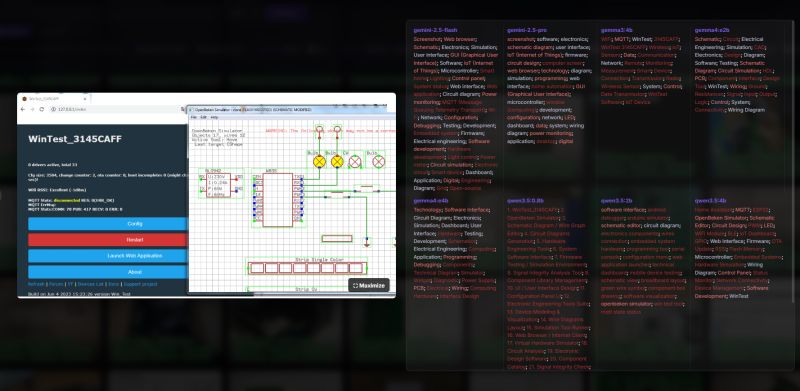Viewport: 800px width, 391px height.
Task: Click the first lit yellow bulb in schematic
Action: pos(319,162)
